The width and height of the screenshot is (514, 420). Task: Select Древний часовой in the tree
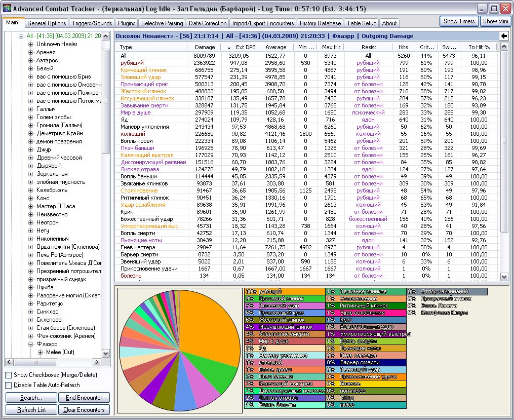[59, 158]
